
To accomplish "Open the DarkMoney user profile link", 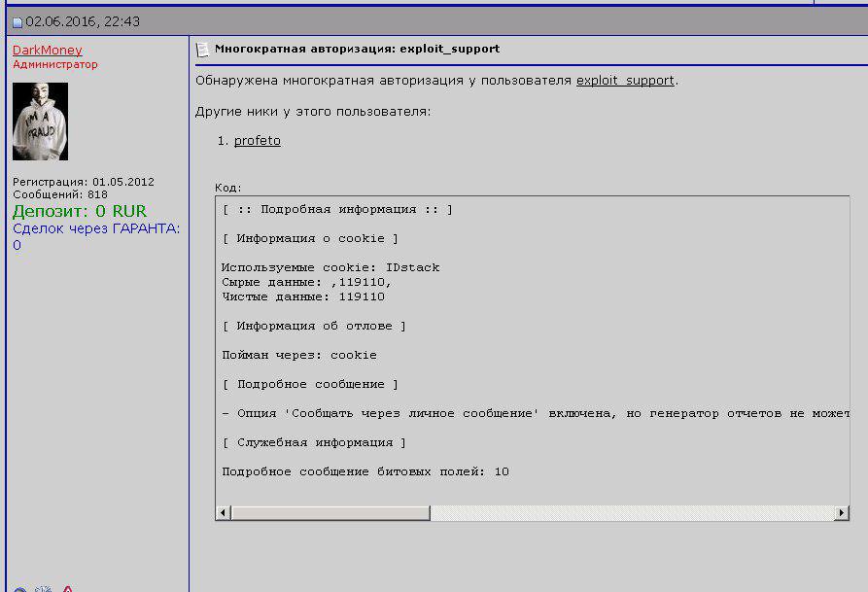I will coord(47,50).
